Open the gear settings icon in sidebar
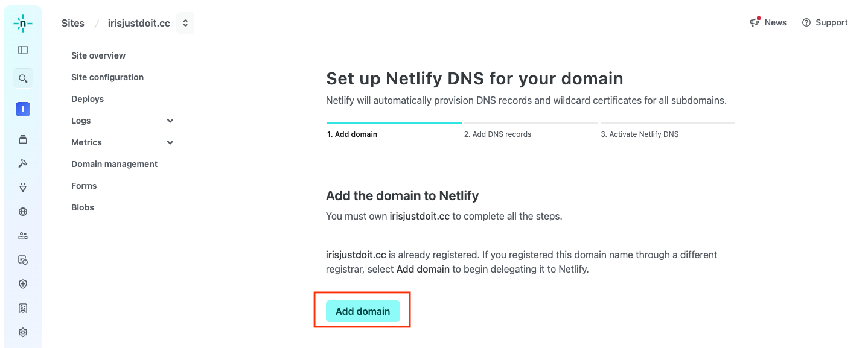Screen dimensions: 868x348 click(23, 332)
